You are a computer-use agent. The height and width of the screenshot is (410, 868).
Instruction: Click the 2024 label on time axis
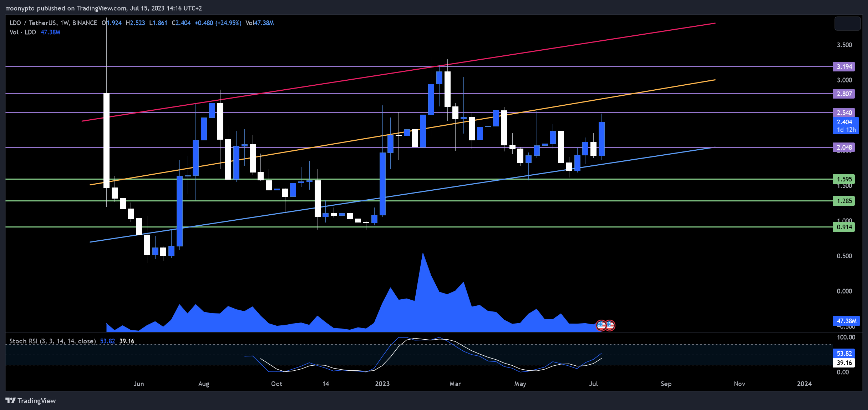[x=804, y=384]
